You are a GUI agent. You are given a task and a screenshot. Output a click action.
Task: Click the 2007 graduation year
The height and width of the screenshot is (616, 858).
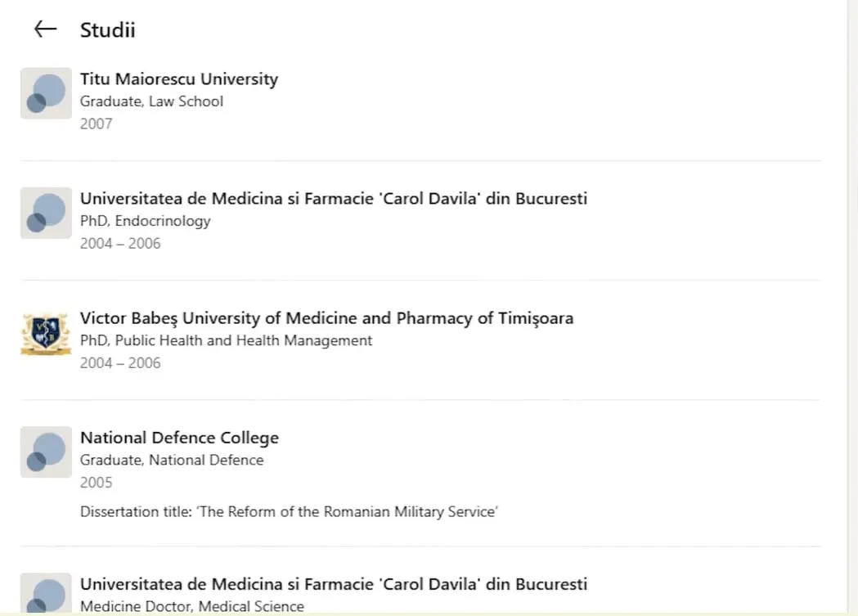[97, 124]
